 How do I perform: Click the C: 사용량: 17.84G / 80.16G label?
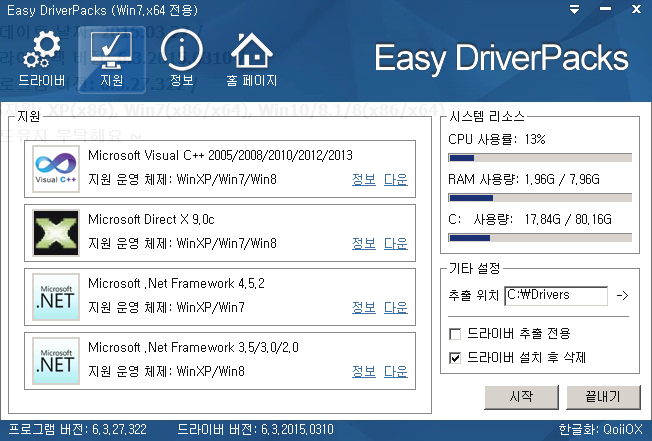pos(530,219)
